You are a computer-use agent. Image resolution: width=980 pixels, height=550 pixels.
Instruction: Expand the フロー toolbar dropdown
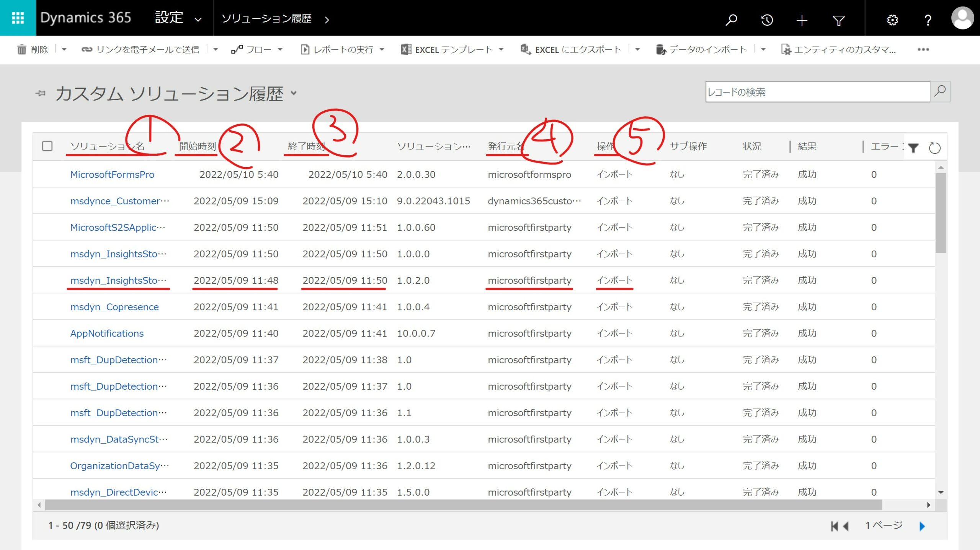(280, 49)
